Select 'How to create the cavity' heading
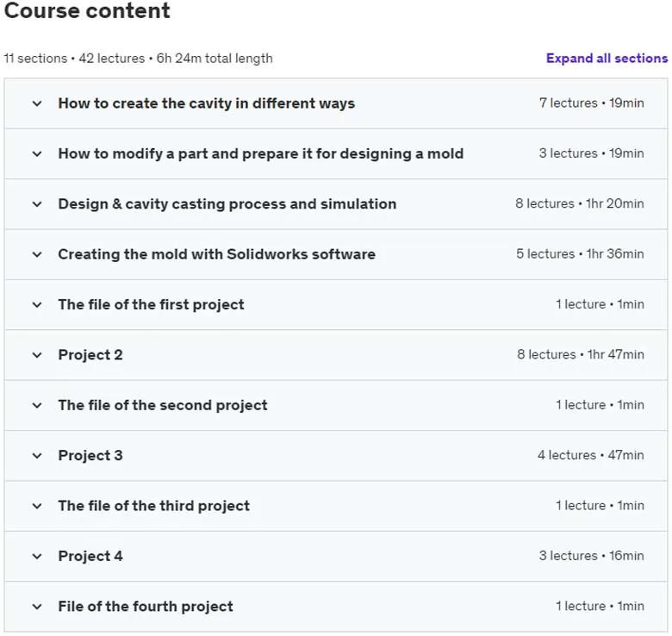This screenshot has width=672, height=636. tap(207, 103)
